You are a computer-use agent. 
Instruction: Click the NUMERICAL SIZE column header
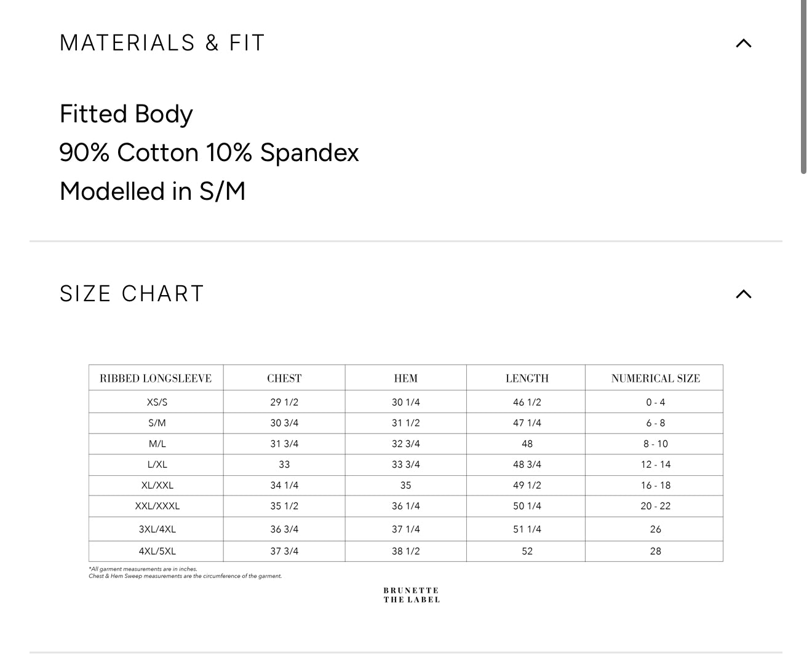coord(655,378)
